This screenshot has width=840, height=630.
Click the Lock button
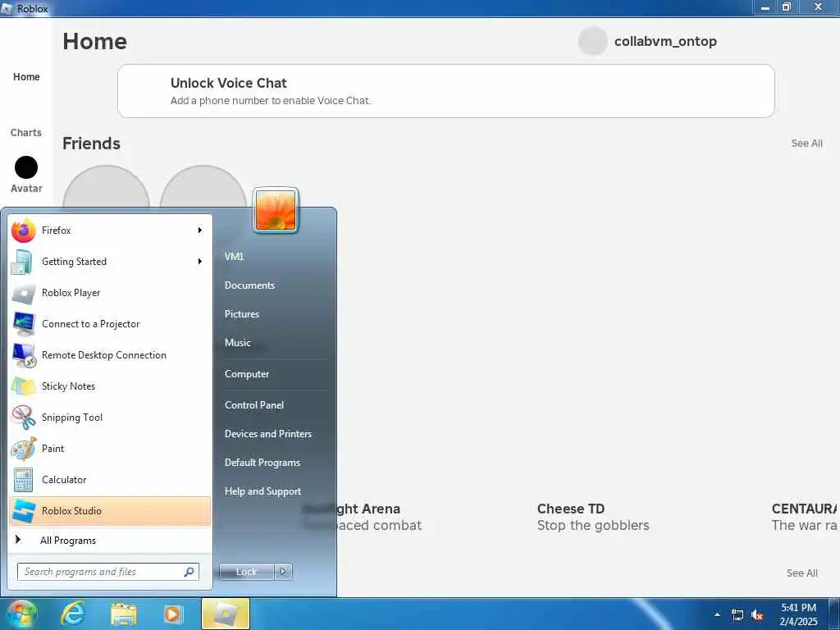point(246,572)
